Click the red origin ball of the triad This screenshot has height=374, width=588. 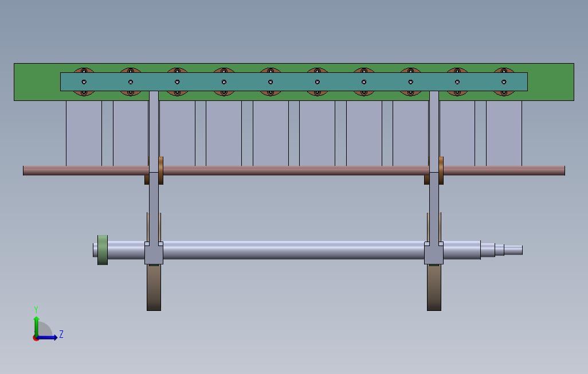36,338
